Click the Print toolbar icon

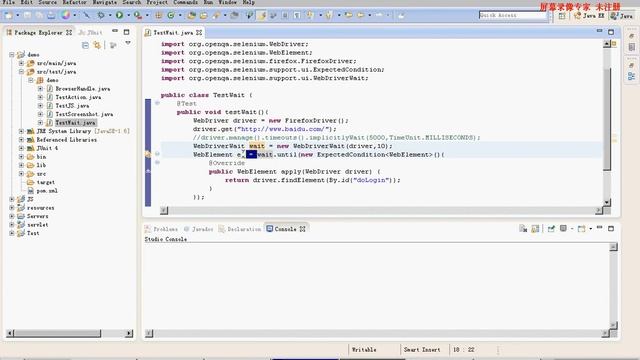click(51, 16)
